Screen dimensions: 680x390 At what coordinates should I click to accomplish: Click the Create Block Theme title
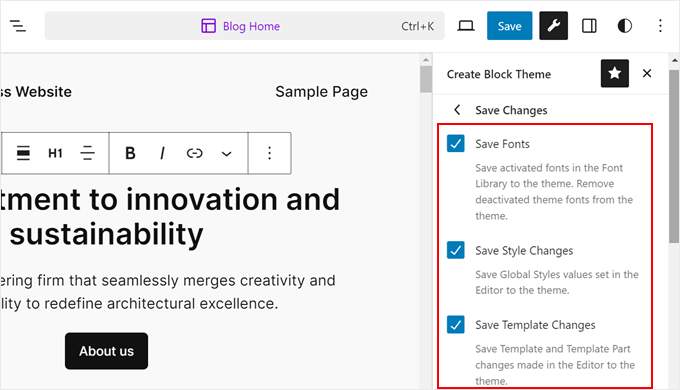pyautogui.click(x=499, y=74)
